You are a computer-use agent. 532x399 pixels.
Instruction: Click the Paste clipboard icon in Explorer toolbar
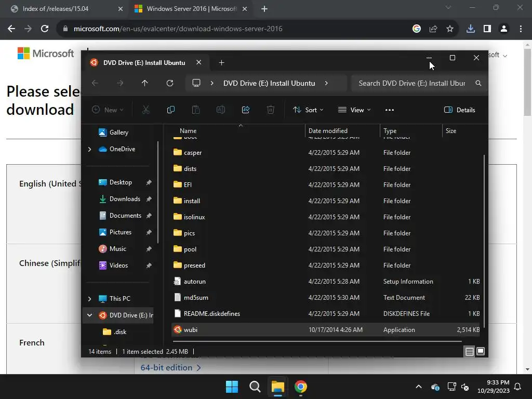pos(196,110)
